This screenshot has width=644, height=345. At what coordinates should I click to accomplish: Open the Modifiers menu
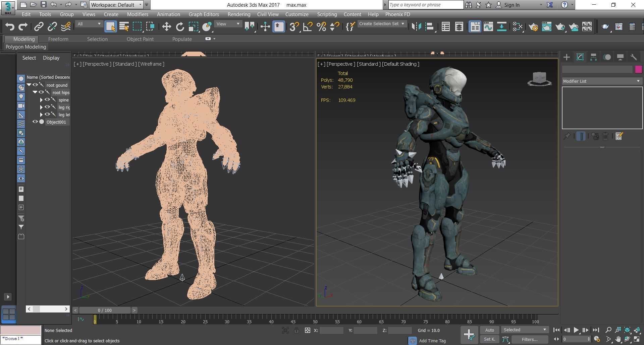[x=138, y=14]
